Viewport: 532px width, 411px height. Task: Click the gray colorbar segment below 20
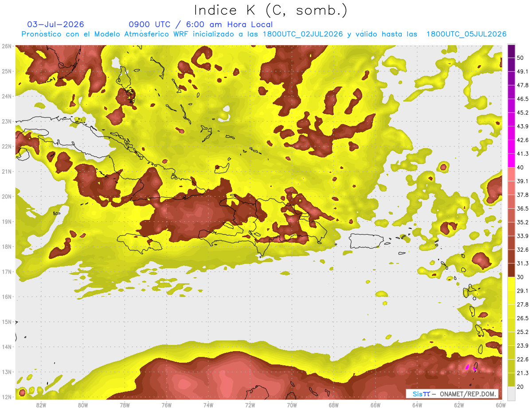511,393
